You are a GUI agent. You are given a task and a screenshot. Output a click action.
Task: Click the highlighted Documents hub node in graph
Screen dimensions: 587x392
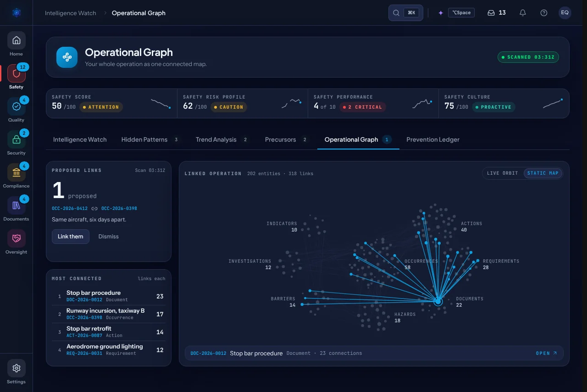pos(438,302)
